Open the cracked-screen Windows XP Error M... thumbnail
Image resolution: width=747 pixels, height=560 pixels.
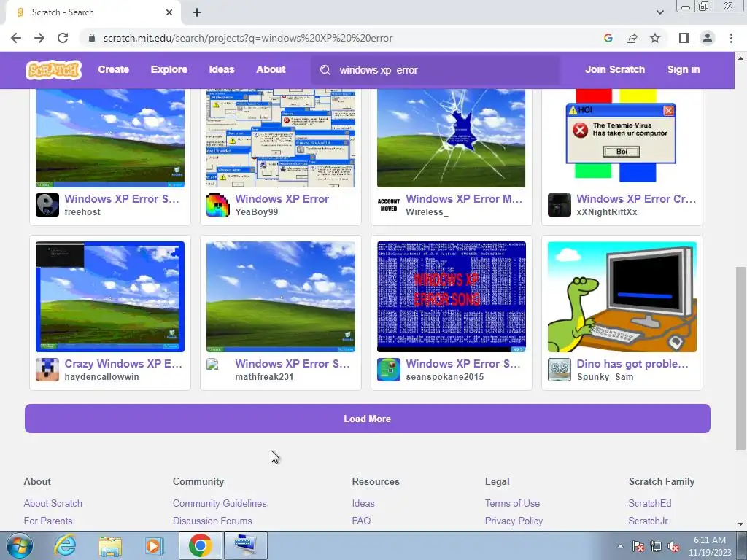[x=451, y=138]
